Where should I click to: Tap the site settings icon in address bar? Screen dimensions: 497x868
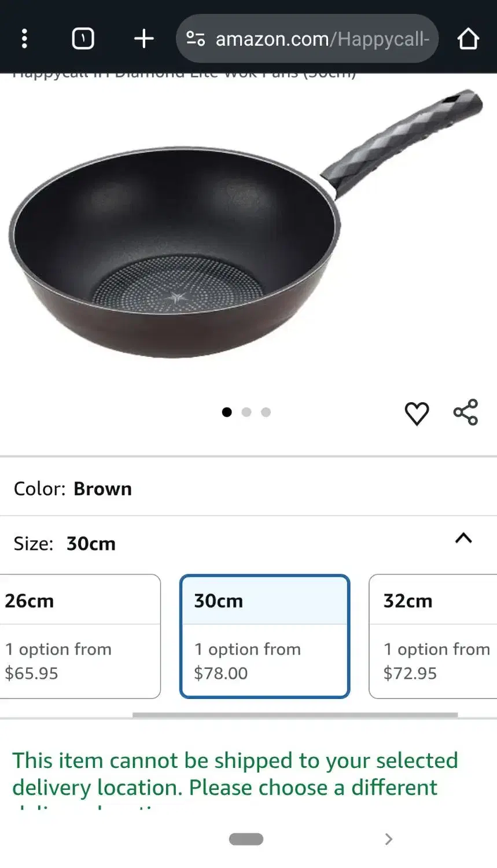coord(196,39)
